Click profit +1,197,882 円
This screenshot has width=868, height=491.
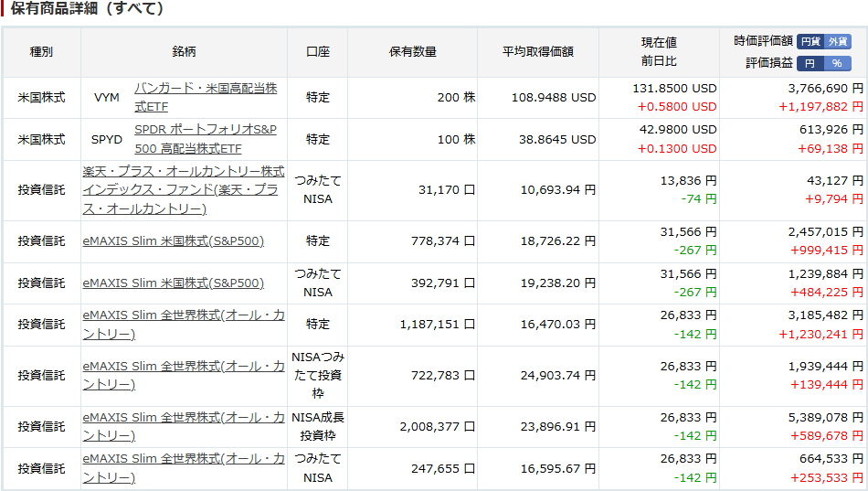point(821,107)
